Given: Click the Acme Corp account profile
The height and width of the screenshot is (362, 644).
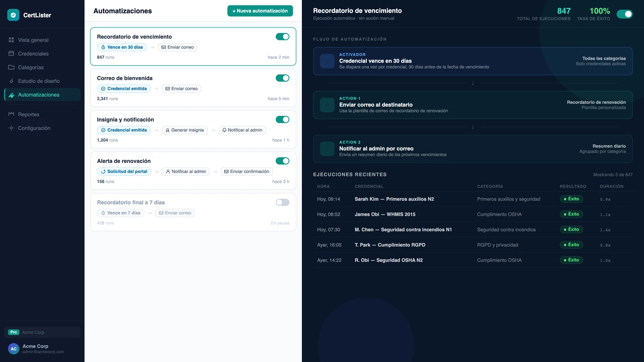Looking at the screenshot, I should (x=42, y=349).
